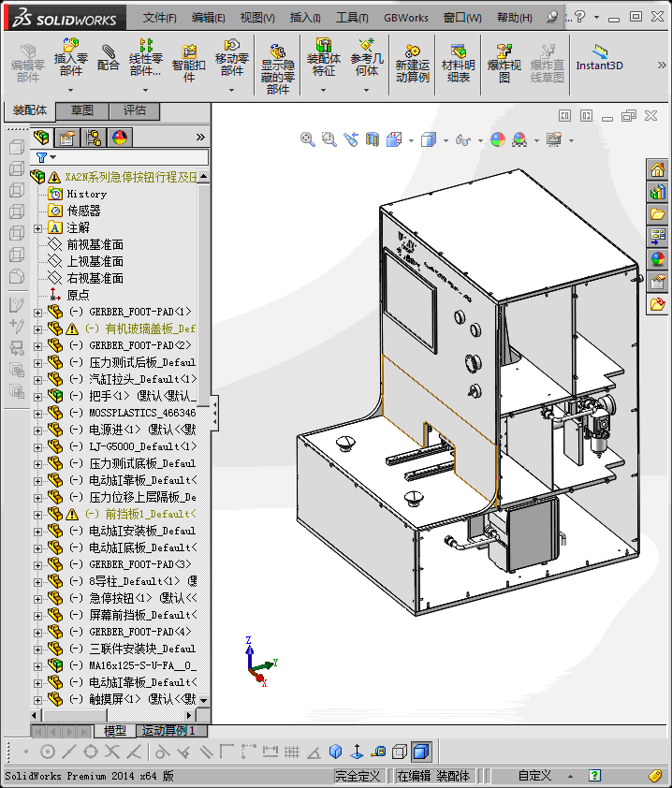Switch to the Sketch (草图) tab
The width and height of the screenshot is (672, 788).
click(x=82, y=110)
